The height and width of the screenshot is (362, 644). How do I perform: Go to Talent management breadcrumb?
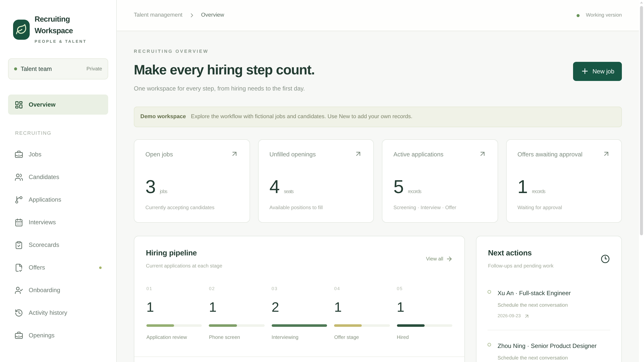[x=158, y=15]
